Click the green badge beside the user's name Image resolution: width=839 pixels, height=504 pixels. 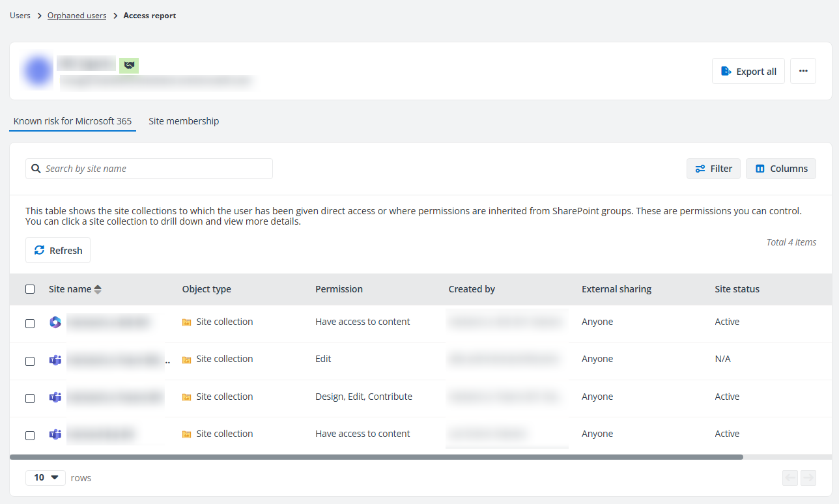coord(128,65)
